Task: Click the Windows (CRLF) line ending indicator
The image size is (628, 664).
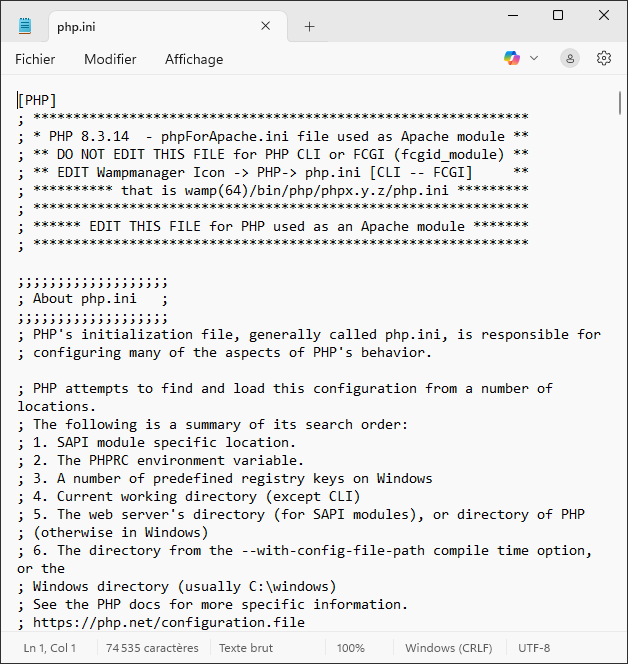Action: click(450, 648)
